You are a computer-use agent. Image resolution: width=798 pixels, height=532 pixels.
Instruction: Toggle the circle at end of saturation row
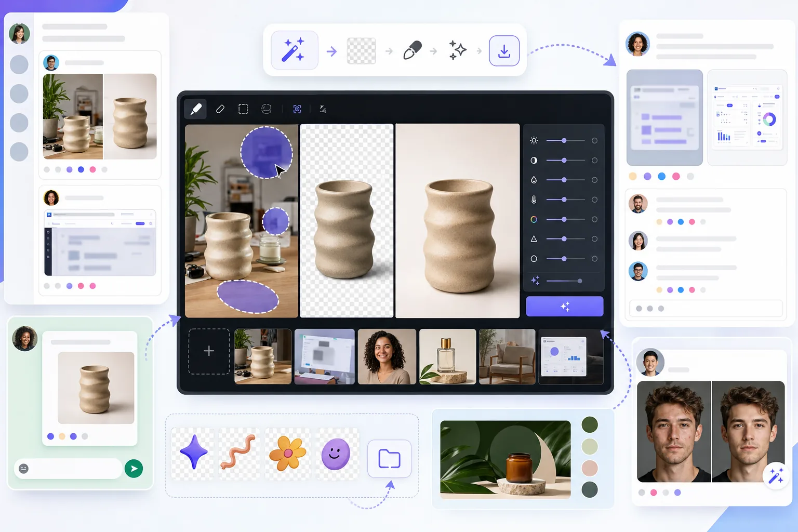click(x=594, y=180)
